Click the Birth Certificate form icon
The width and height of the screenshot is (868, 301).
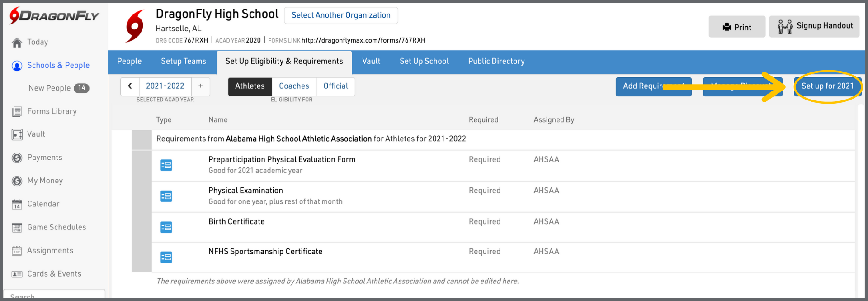click(166, 227)
